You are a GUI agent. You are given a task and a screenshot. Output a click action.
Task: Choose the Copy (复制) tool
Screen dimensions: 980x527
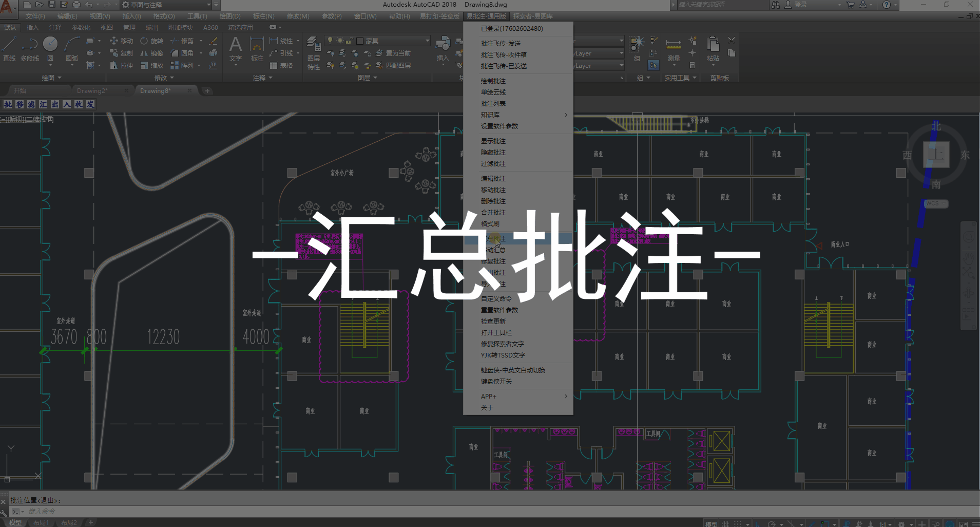click(x=122, y=53)
